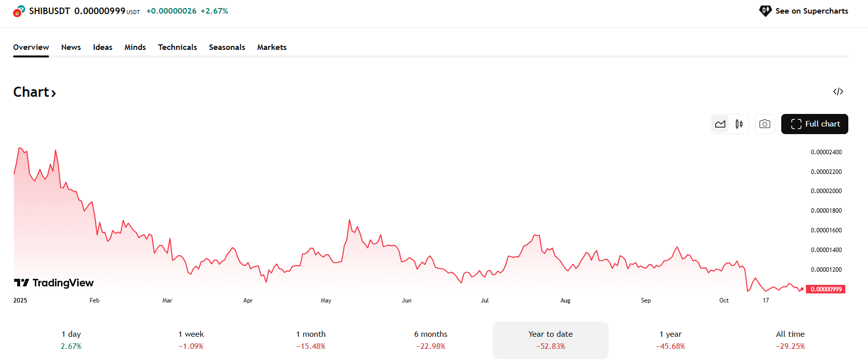Take a chart snapshot with camera icon
The width and height of the screenshot is (868, 364).
[x=765, y=124]
